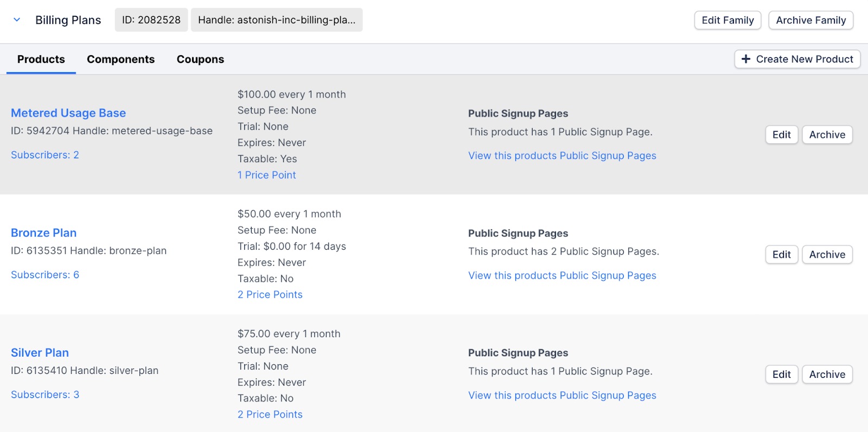This screenshot has width=868, height=432.
Task: Click the plus icon on Create New Product
Action: (746, 59)
